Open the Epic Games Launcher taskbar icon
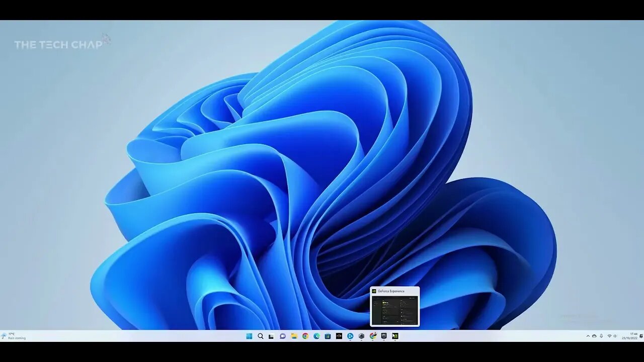 384,336
